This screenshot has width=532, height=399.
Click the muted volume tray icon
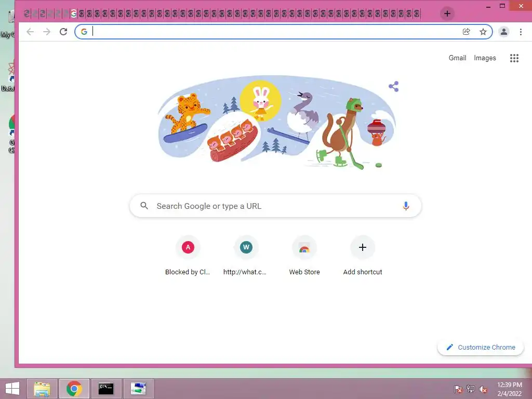tap(483, 389)
